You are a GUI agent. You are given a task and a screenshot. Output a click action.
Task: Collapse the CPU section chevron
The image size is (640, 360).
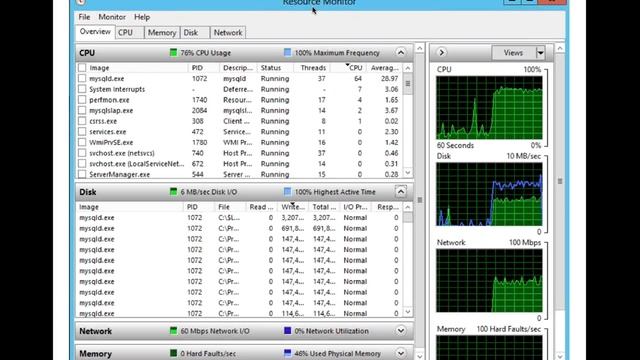(x=401, y=53)
